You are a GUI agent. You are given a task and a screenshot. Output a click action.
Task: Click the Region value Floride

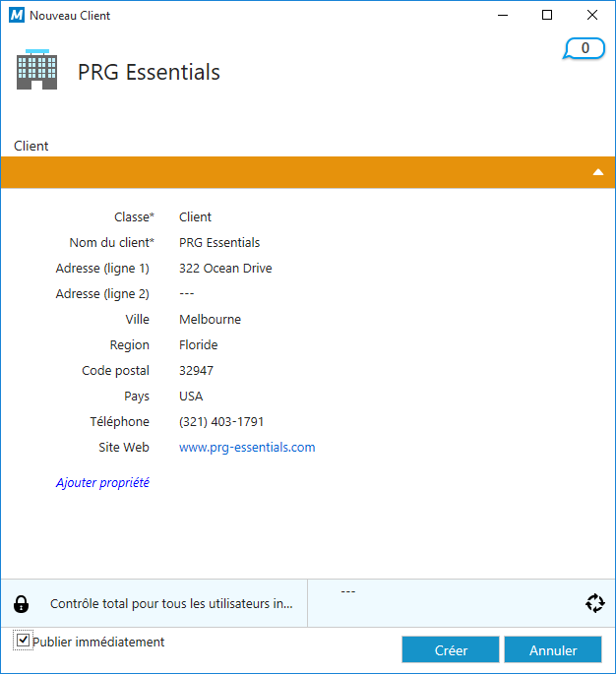pos(199,345)
